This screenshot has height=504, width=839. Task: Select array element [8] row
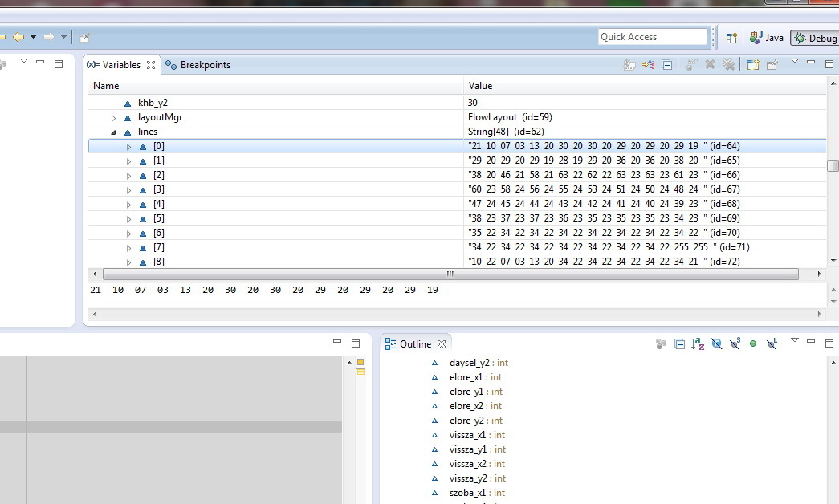pyautogui.click(x=457, y=261)
